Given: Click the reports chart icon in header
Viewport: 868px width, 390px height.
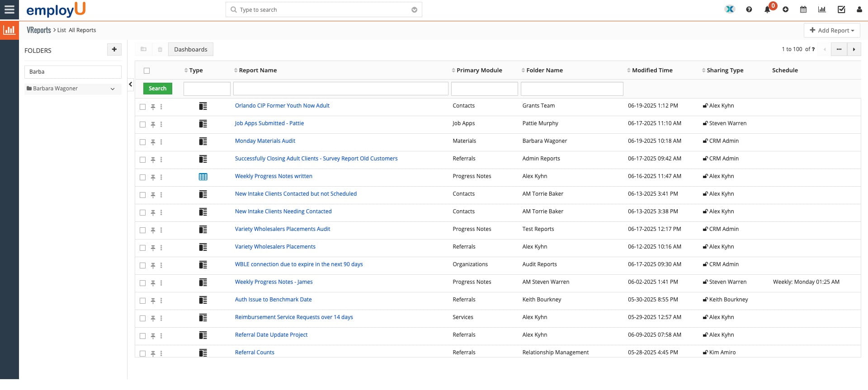Looking at the screenshot, I should click(x=822, y=9).
